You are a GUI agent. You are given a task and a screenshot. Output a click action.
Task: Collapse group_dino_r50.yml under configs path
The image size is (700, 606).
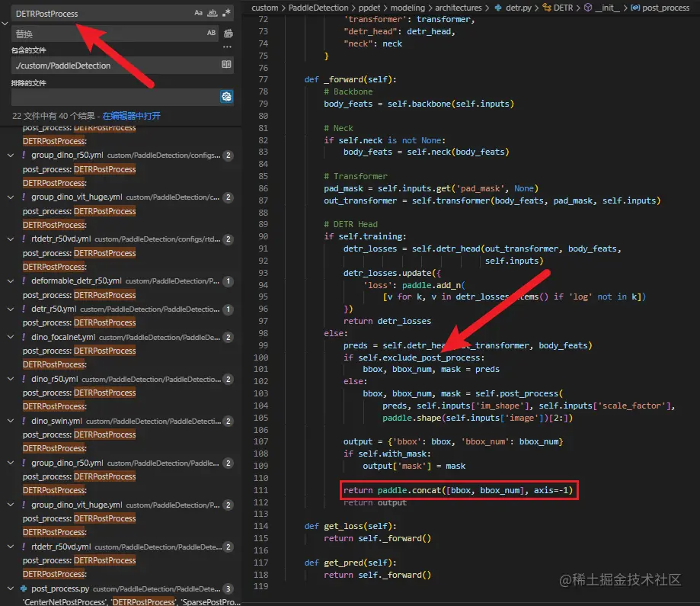(x=11, y=155)
